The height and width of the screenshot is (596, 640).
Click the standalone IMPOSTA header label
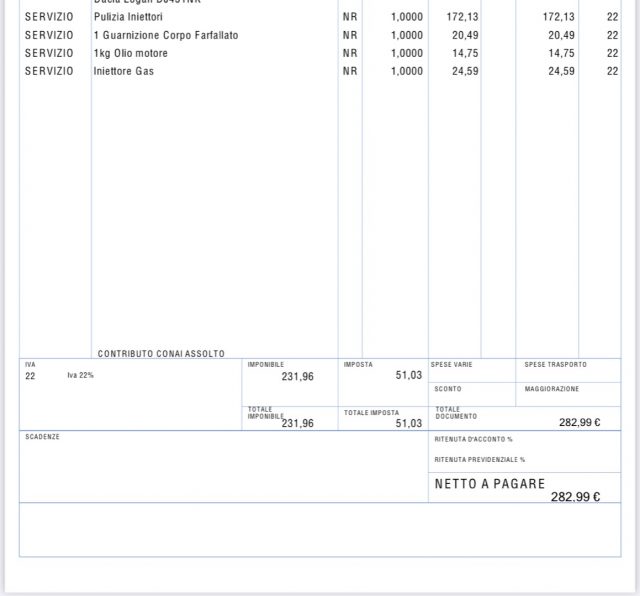tap(358, 365)
